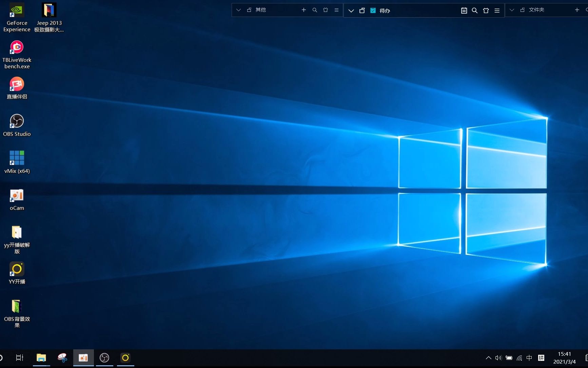588x368 pixels.
Task: Collapse the 待办 panel
Action: [x=351, y=11]
